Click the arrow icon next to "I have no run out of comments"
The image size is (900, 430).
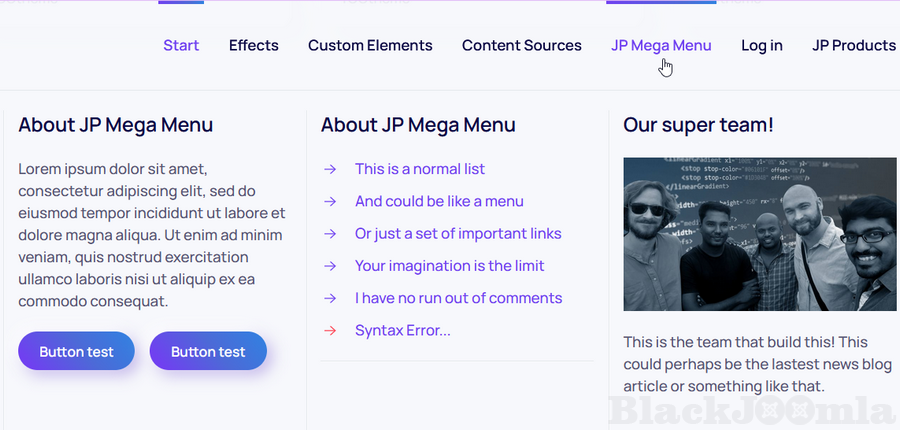(x=329, y=298)
